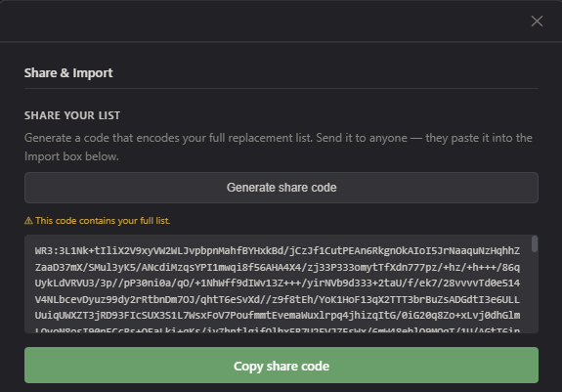The height and width of the screenshot is (392, 562).
Task: Click the 'SHARE YOUR LIST' section label
Action: [72, 115]
